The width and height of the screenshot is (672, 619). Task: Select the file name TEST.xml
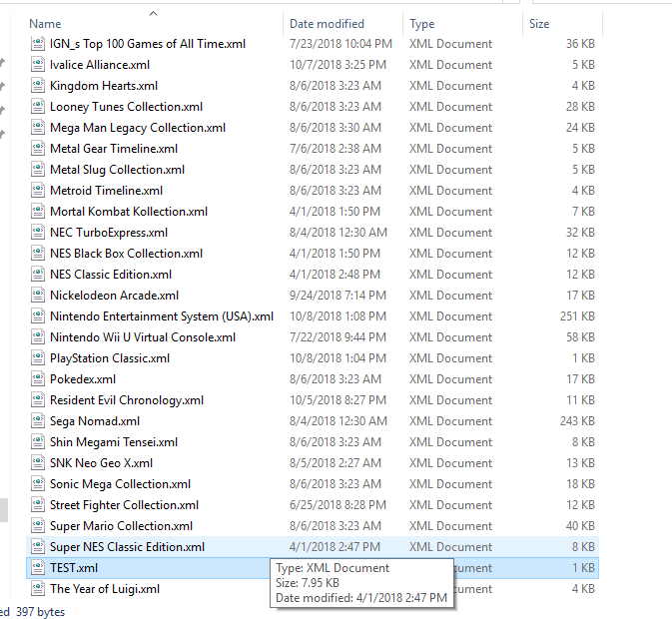point(74,568)
